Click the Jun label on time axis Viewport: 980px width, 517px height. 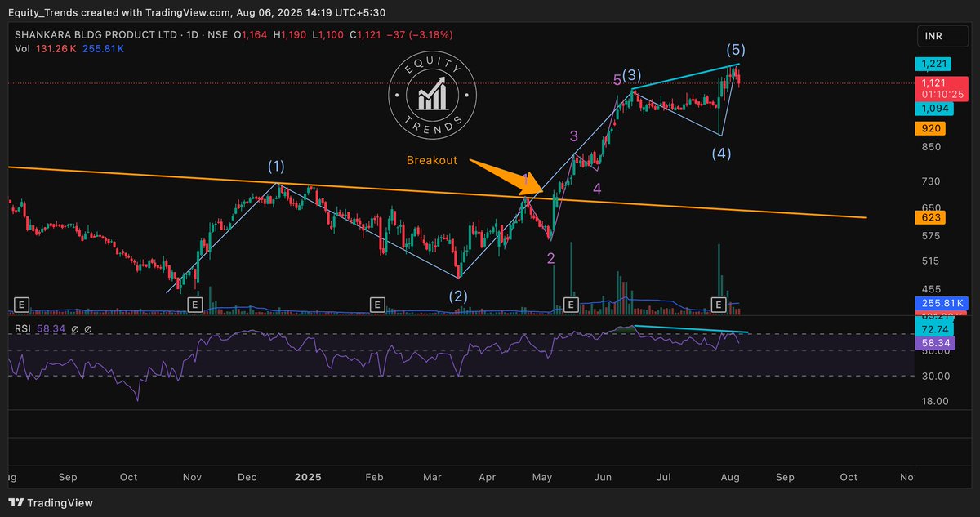604,476
